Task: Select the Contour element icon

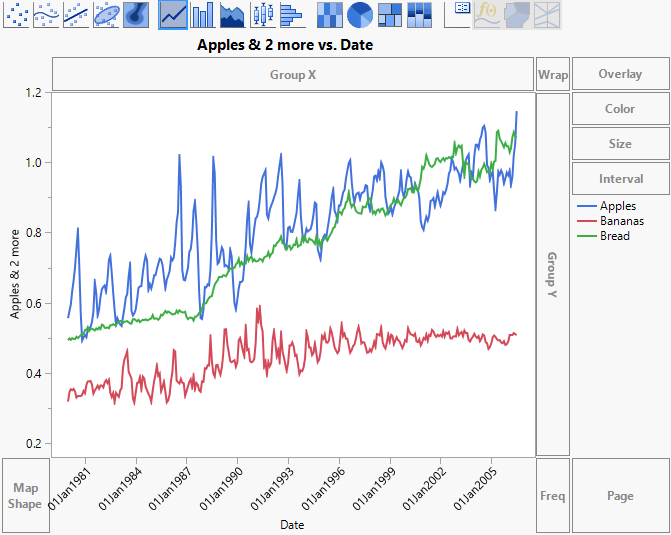Action: [137, 14]
